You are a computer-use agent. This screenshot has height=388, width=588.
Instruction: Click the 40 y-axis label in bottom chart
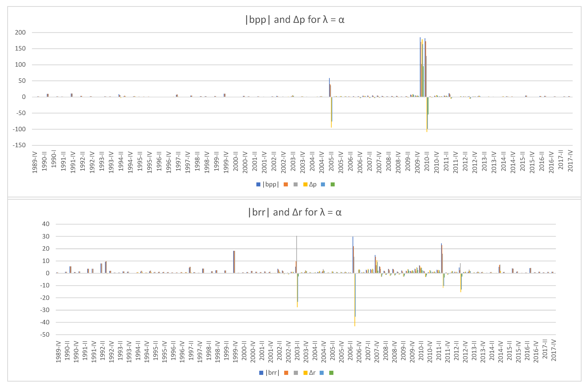[x=46, y=224]
